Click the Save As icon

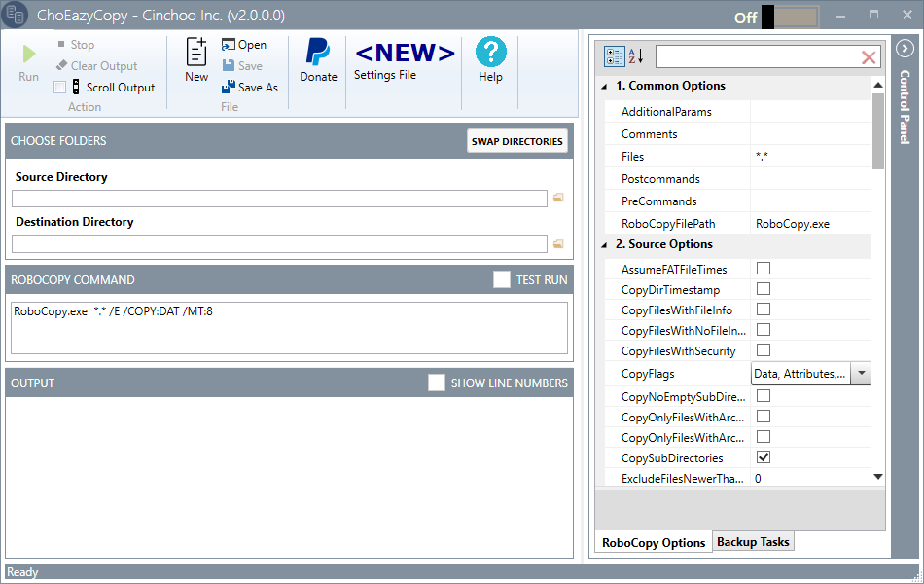[x=228, y=87]
